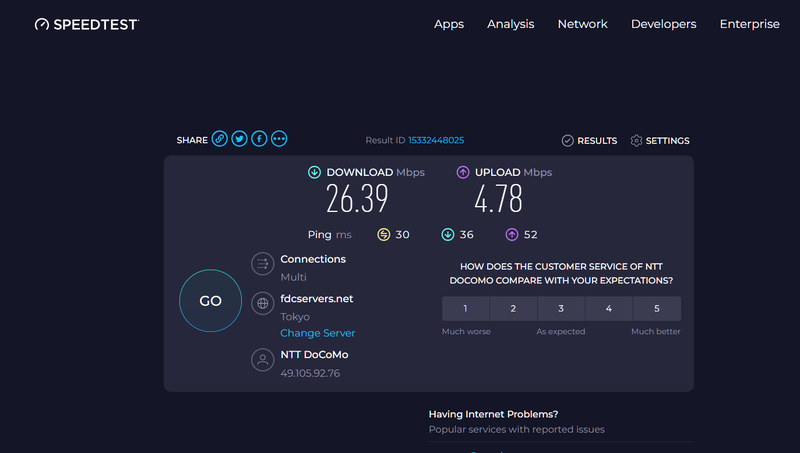Image resolution: width=800 pixels, height=453 pixels.
Task: Open the Enterprise menu
Action: [x=749, y=24]
